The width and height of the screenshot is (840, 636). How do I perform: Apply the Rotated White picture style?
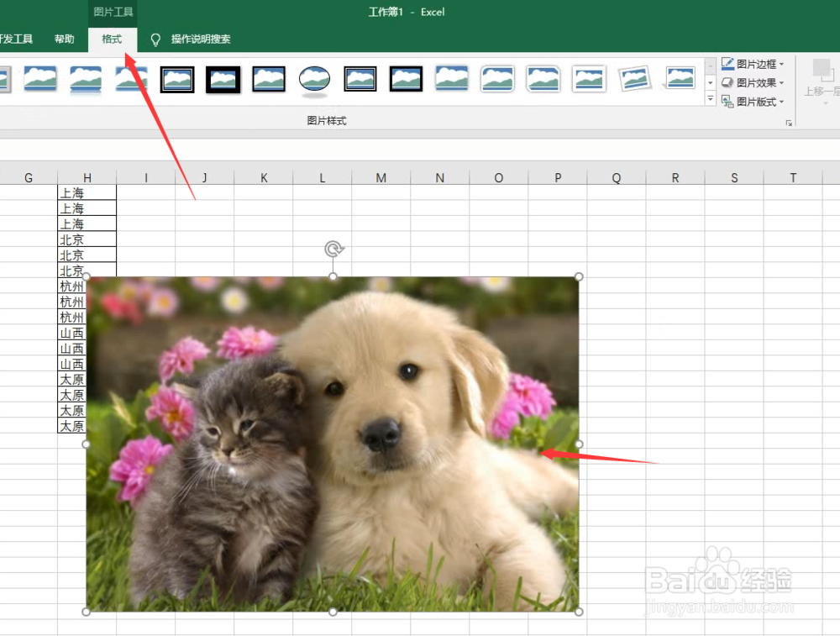(x=635, y=79)
